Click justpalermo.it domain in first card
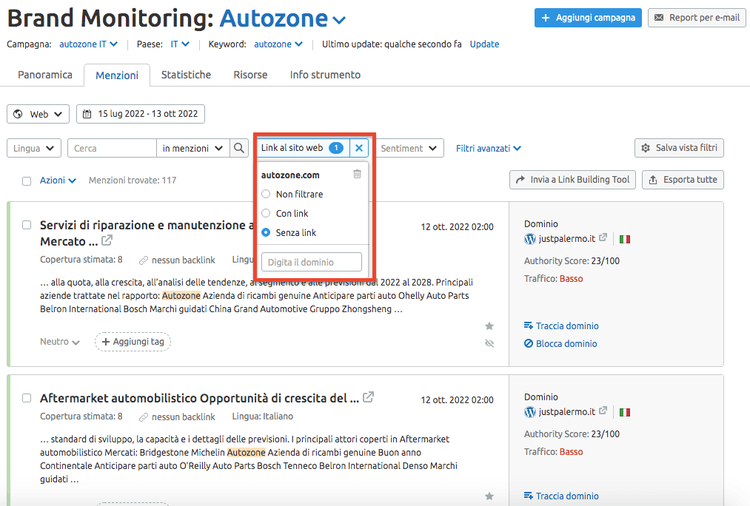The height and width of the screenshot is (506, 750). (567, 238)
